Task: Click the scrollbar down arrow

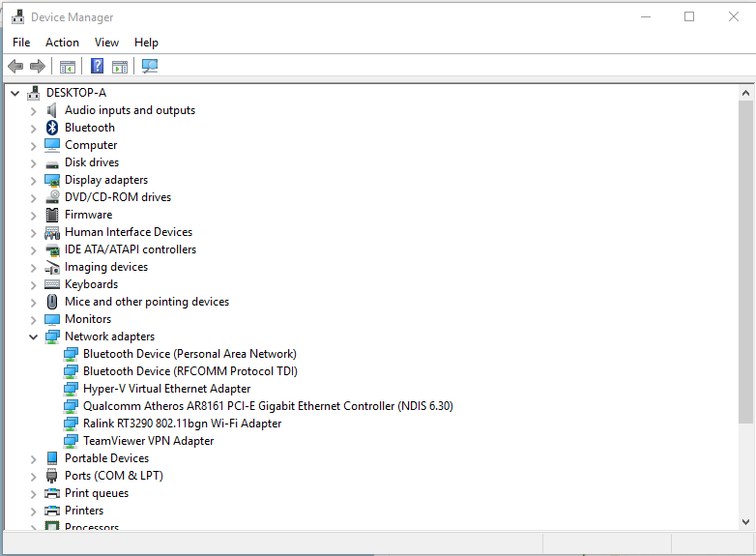Action: click(746, 522)
